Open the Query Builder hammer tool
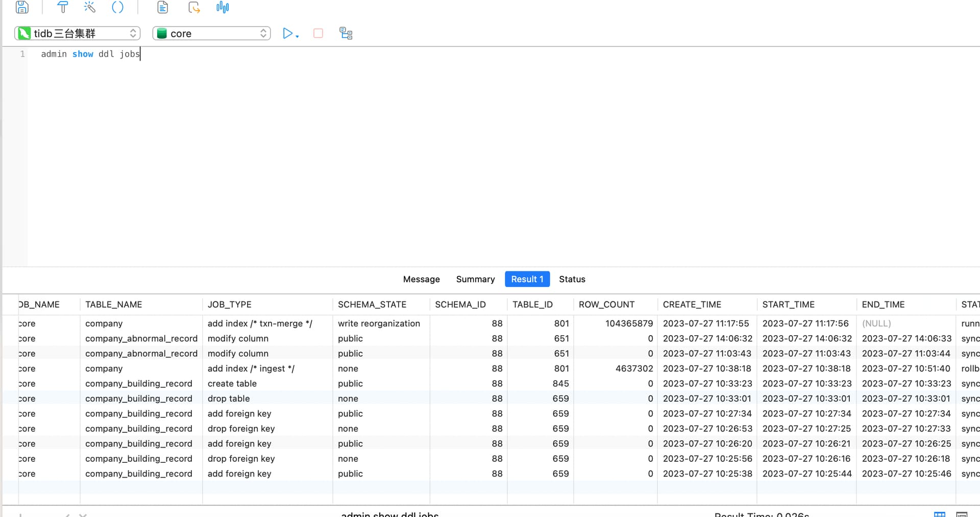The height and width of the screenshot is (517, 980). coord(62,7)
